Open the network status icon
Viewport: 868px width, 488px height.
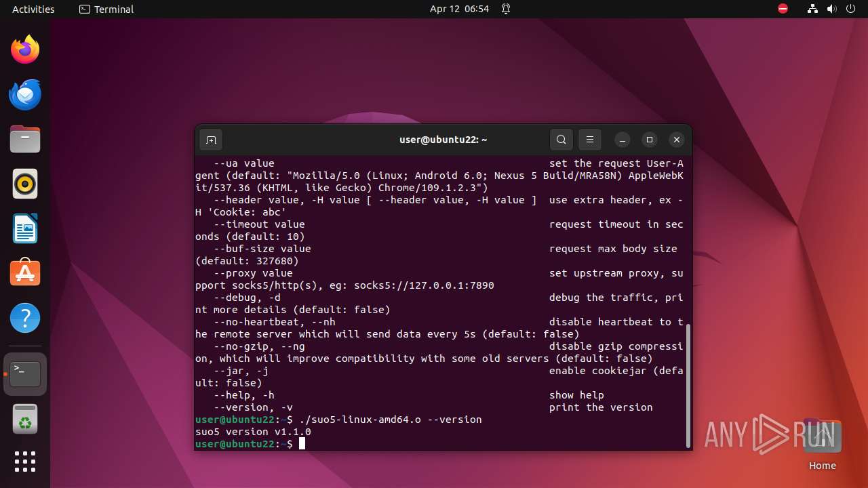point(813,9)
